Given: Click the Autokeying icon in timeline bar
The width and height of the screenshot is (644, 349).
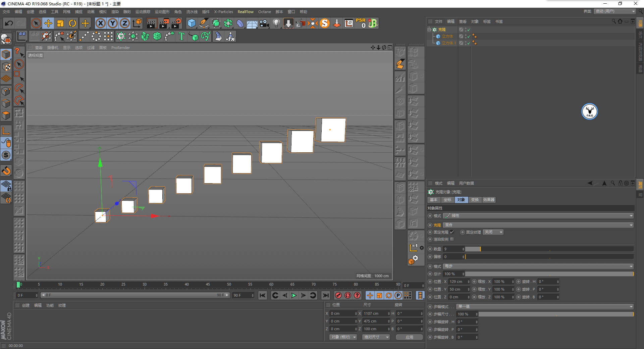Looking at the screenshot, I should 348,295.
